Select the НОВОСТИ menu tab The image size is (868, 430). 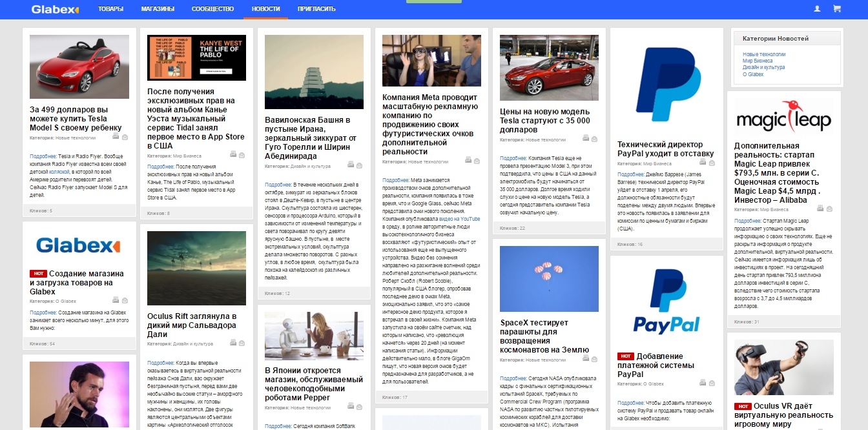click(266, 9)
